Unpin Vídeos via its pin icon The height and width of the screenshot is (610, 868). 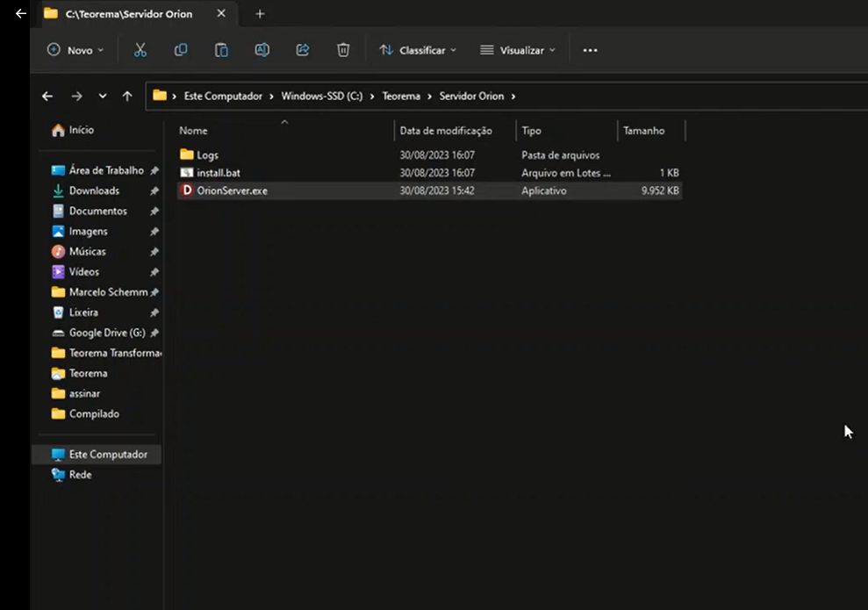[154, 272]
